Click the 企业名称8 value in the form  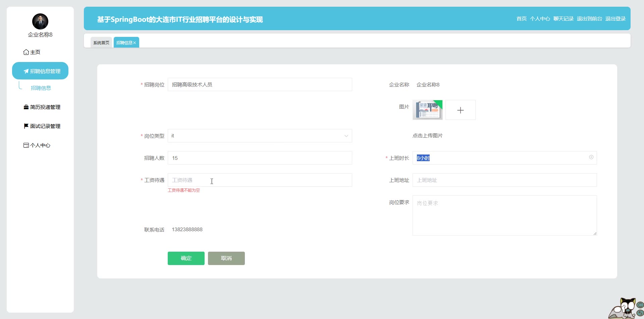tap(428, 84)
